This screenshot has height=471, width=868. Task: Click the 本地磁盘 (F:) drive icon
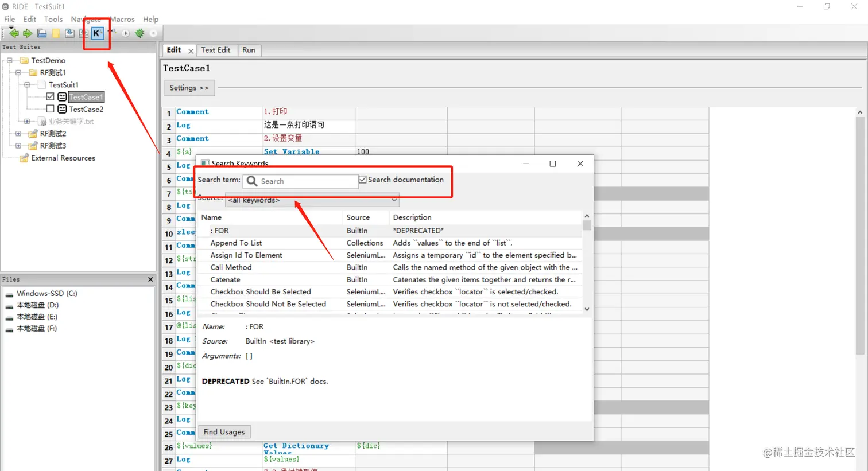[9, 329]
